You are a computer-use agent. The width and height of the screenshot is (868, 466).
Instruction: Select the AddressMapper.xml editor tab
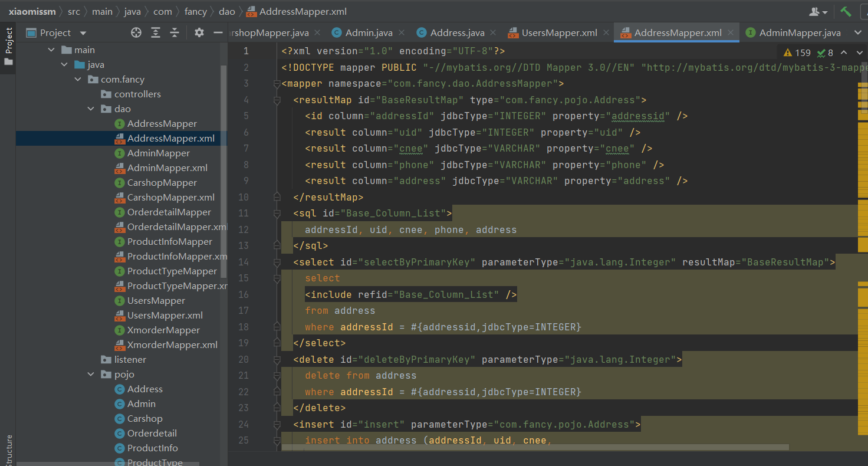pos(678,33)
